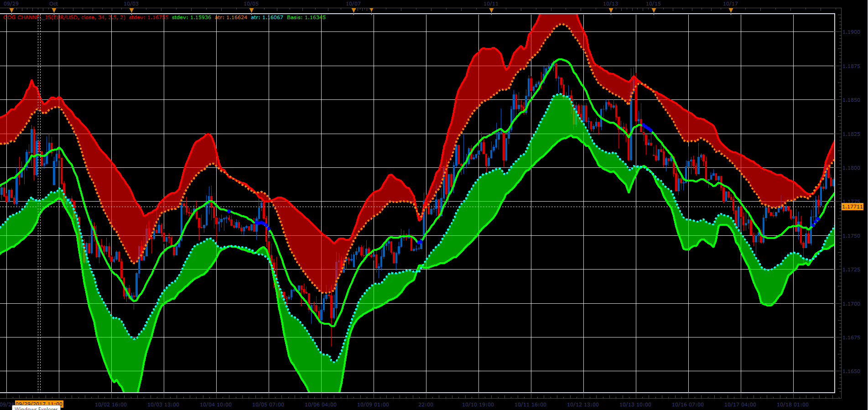Click time axis label 10/10 19:00
Screen dimensions: 868x410
(x=478, y=405)
